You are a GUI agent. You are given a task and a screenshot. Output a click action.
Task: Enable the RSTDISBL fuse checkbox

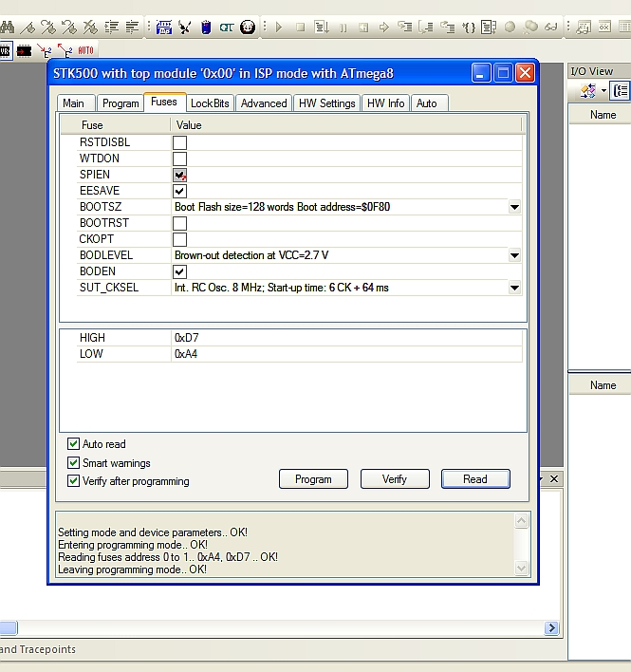pos(179,142)
